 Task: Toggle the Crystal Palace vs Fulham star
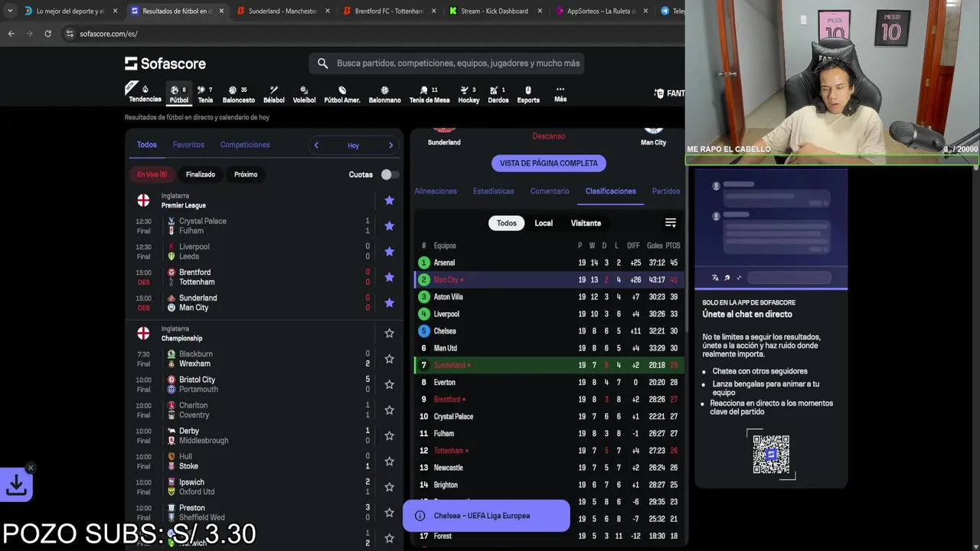(x=389, y=226)
